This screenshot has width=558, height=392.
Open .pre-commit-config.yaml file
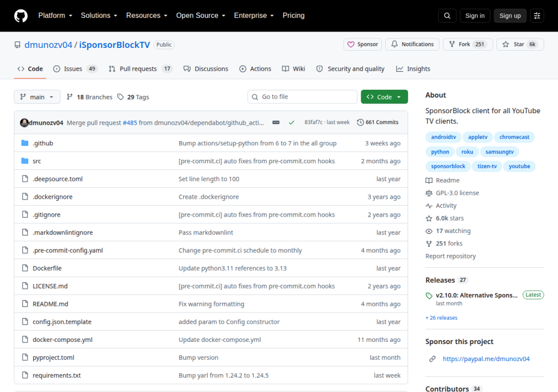point(68,250)
